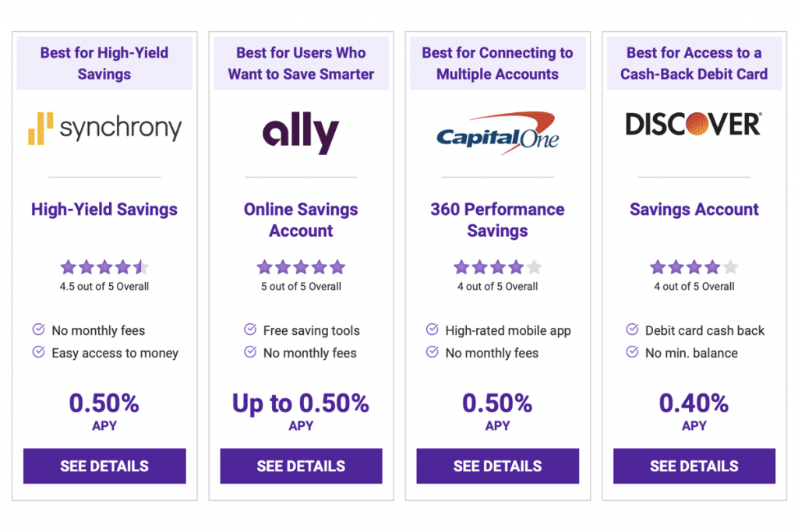
Task: Click the Synchrony logo
Action: click(x=104, y=129)
